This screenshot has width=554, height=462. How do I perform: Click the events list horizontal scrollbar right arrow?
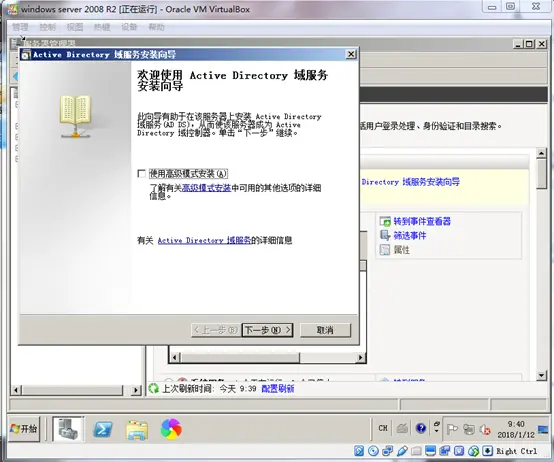pos(360,357)
